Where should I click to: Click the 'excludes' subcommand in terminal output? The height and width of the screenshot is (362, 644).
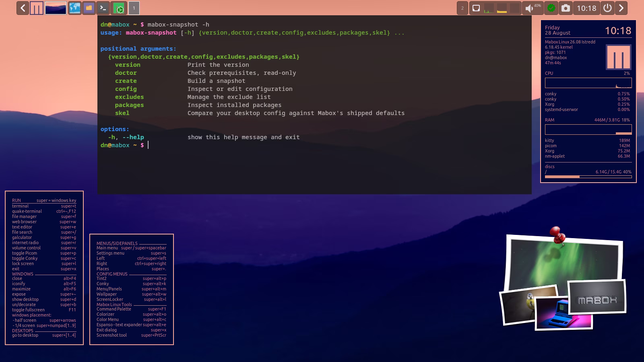(x=129, y=97)
